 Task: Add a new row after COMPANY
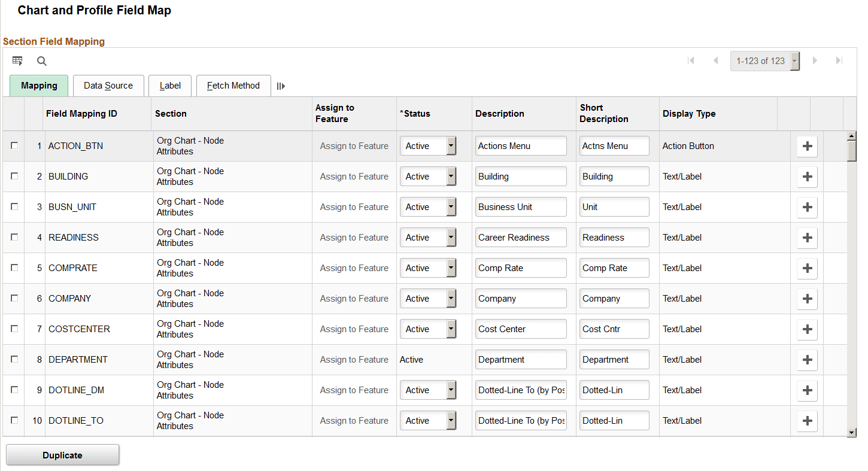coord(806,298)
